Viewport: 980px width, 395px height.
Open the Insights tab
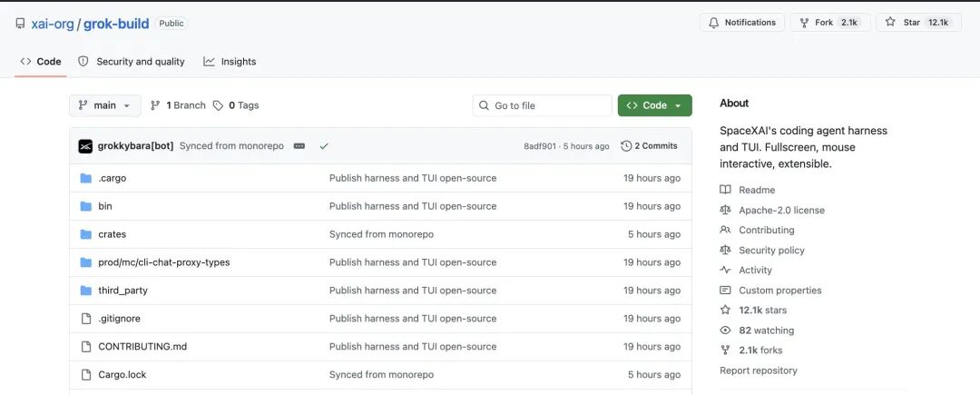pos(230,61)
